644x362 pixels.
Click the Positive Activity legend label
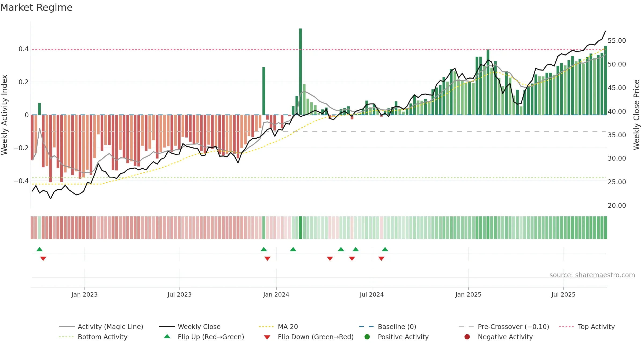tap(403, 337)
